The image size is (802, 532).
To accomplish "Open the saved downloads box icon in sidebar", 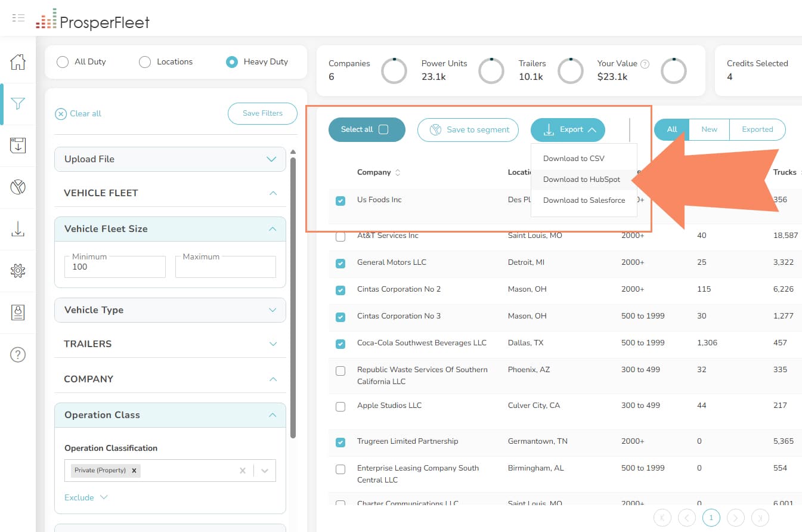I will point(18,146).
